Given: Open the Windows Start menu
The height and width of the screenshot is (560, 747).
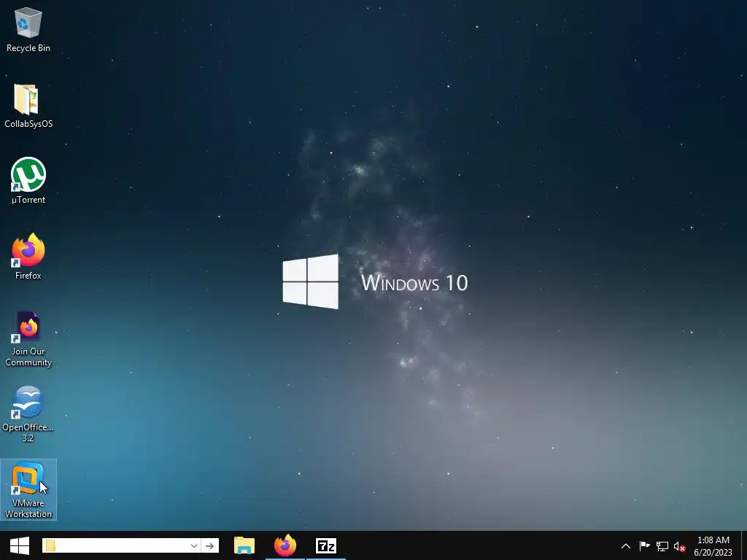Looking at the screenshot, I should [x=20, y=545].
